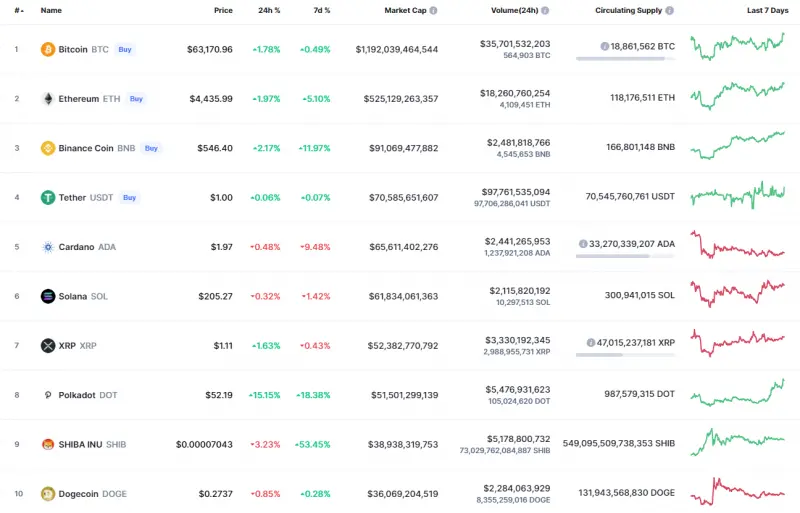Click info icon beside XRP circulating supply

pos(591,343)
